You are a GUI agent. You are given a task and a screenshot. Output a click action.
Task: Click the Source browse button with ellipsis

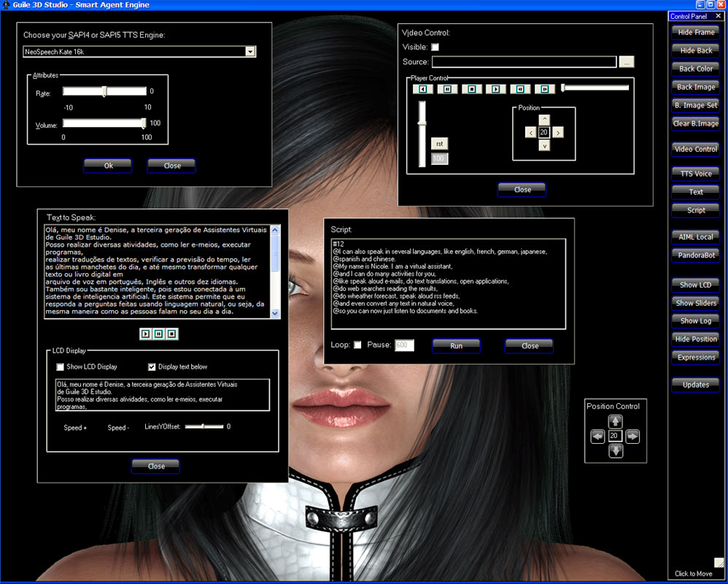pyautogui.click(x=627, y=62)
